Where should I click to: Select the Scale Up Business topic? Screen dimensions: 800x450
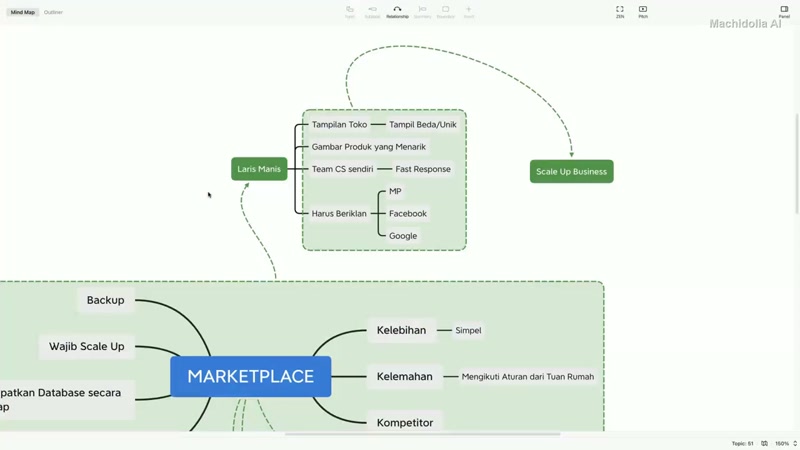pos(571,171)
